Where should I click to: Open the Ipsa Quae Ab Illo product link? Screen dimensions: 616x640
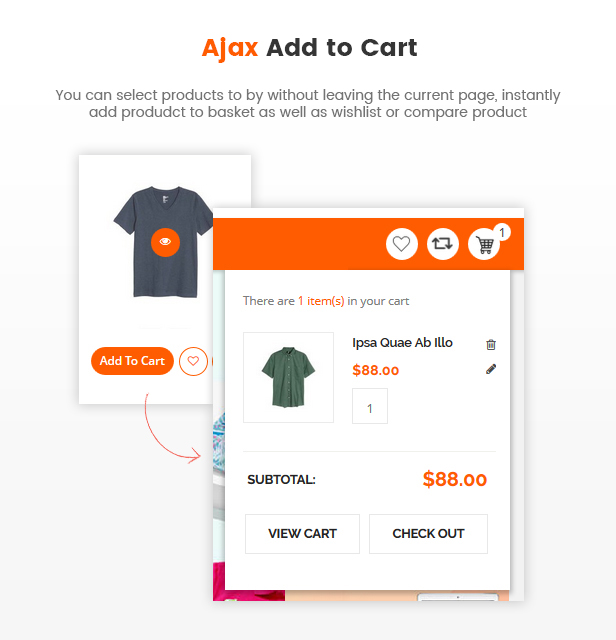click(x=402, y=343)
